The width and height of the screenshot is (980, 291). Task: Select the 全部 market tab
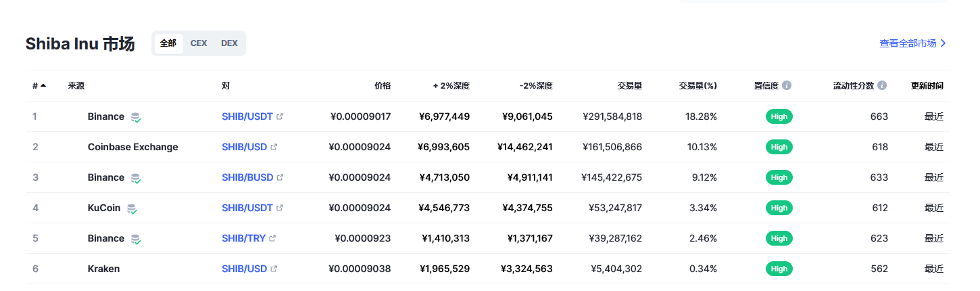[x=168, y=43]
